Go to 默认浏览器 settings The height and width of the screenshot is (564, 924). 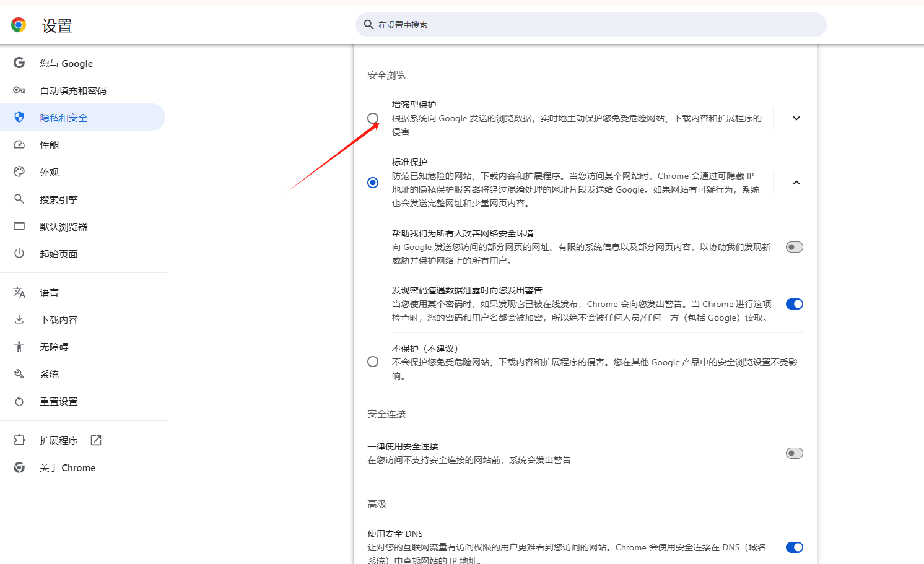83,227
